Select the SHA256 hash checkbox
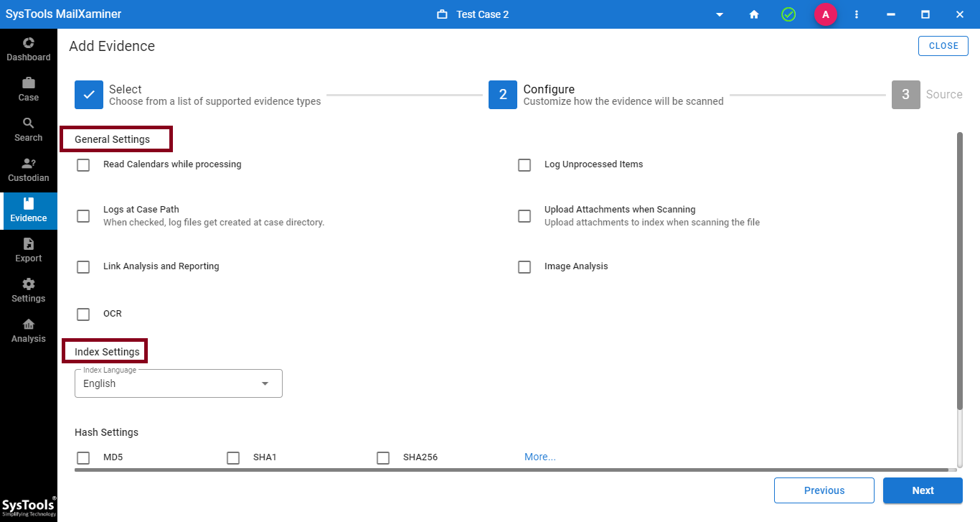Image resolution: width=980 pixels, height=522 pixels. (383, 458)
